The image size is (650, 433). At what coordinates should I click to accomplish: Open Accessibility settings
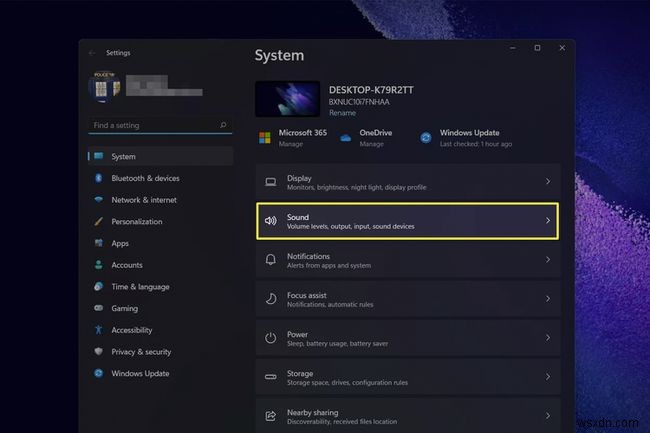[x=160, y=330]
